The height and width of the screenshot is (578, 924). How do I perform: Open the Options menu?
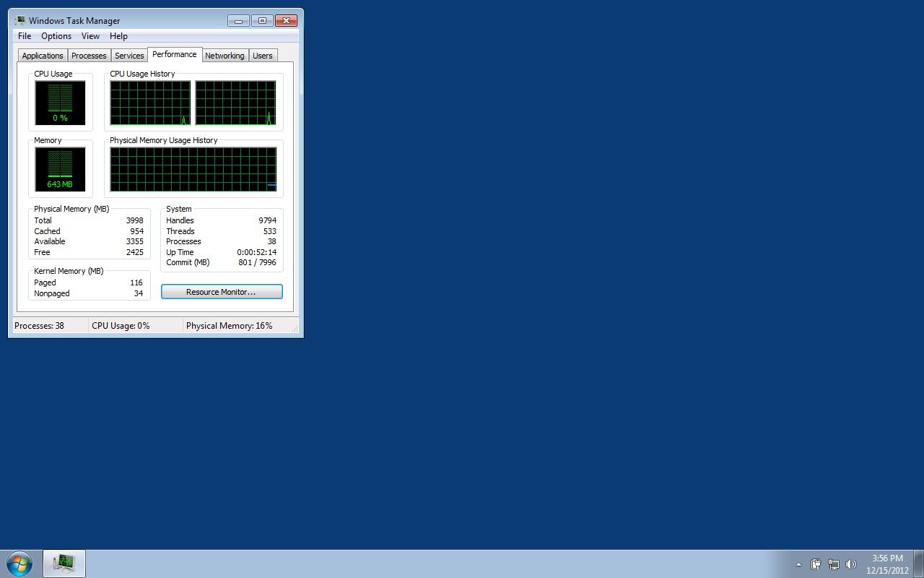point(56,36)
